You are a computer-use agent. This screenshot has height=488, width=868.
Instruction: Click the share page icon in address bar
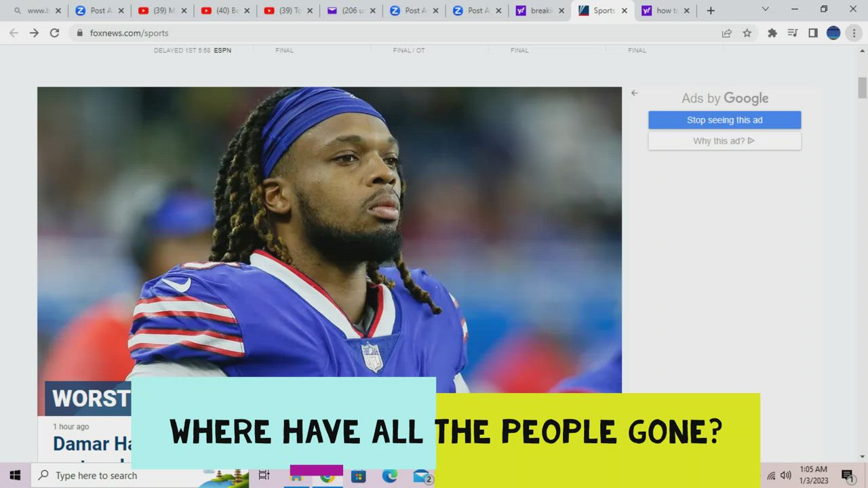pyautogui.click(x=726, y=33)
